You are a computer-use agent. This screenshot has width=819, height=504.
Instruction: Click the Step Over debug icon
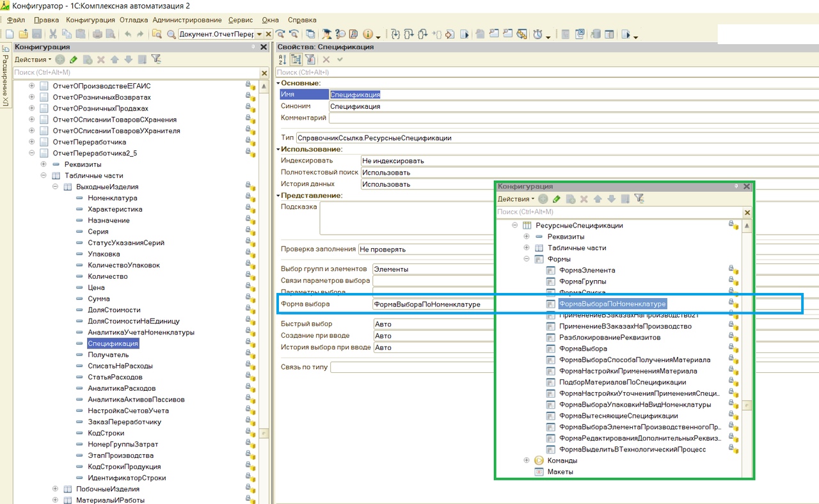tap(409, 34)
